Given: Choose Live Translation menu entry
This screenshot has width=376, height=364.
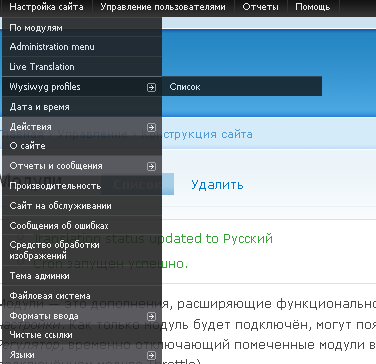Looking at the screenshot, I should (x=82, y=67).
